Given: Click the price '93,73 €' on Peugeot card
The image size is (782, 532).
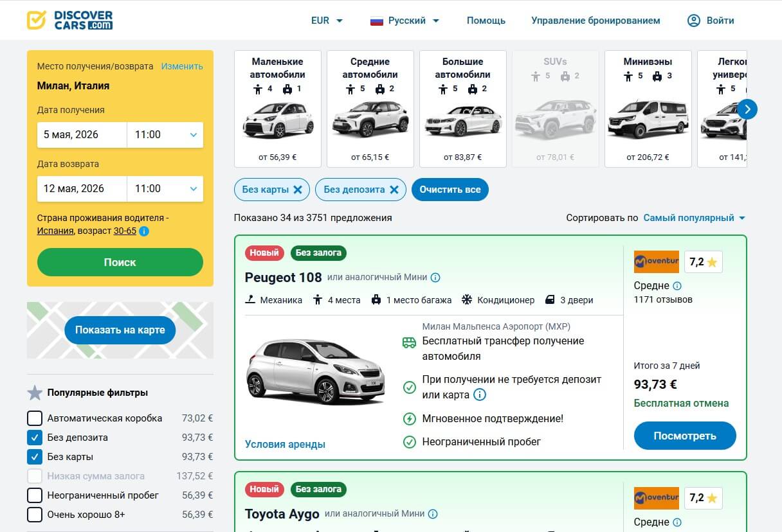Looking at the screenshot, I should pos(655,384).
